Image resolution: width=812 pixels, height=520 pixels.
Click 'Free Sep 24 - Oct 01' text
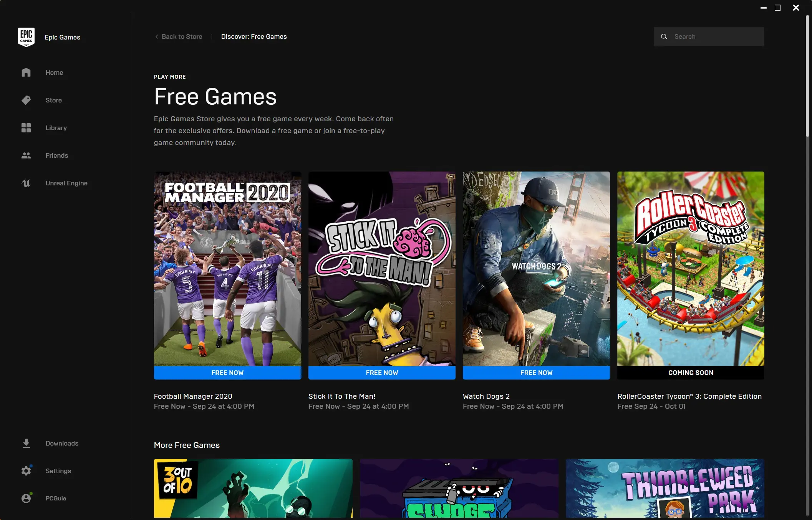coord(651,406)
